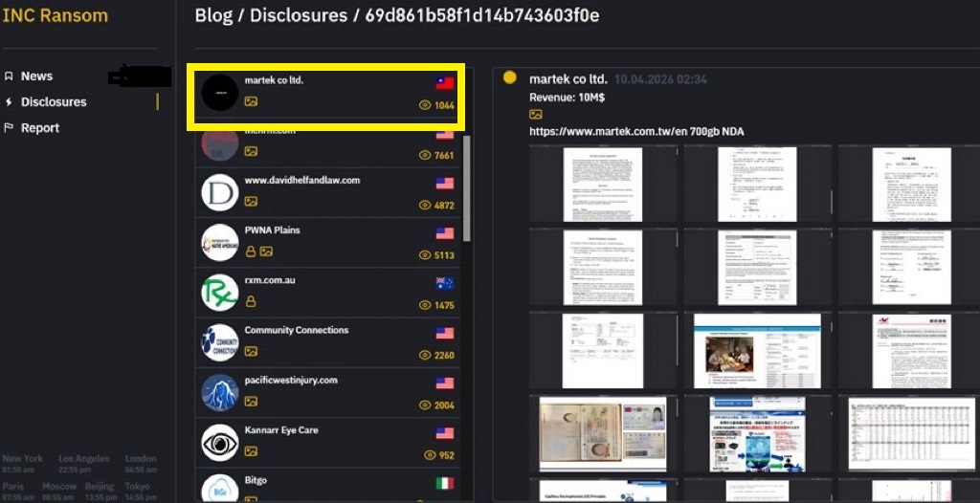980x503 pixels.
Task: Click the image icon below Revenue line
Action: tap(536, 115)
